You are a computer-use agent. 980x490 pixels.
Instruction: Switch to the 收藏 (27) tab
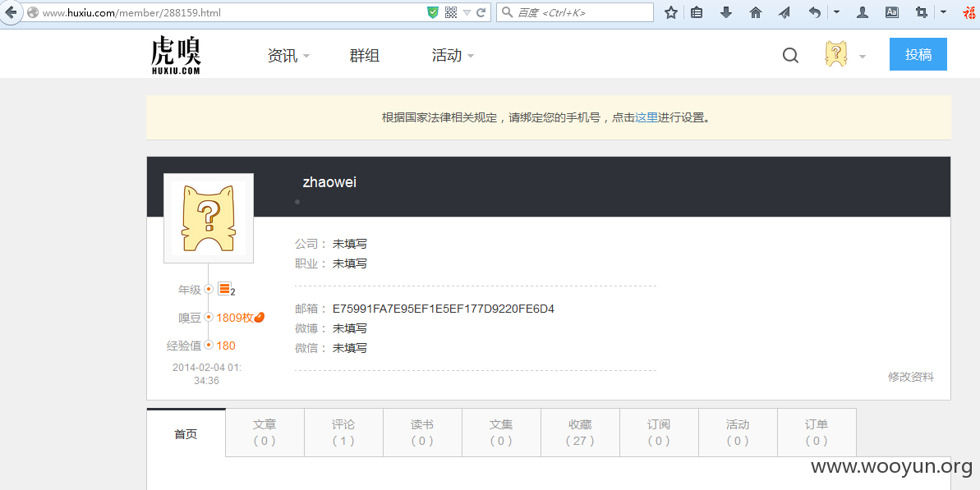(x=580, y=433)
